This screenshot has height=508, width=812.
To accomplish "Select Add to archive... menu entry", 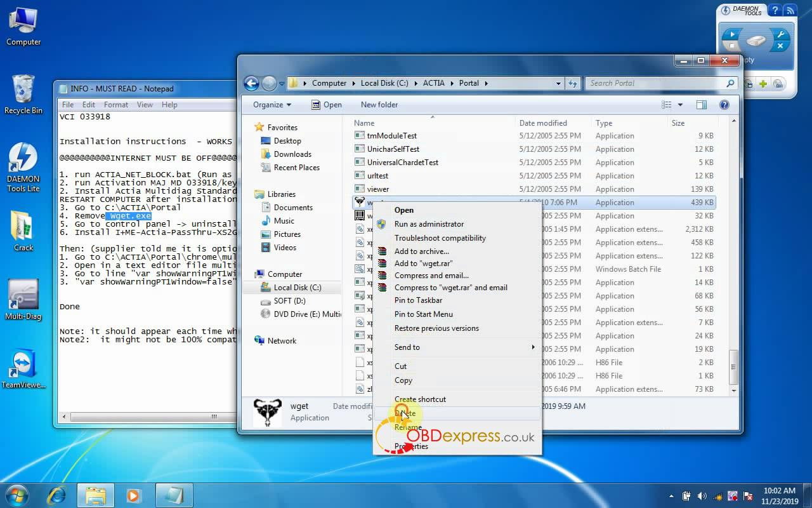I will (x=457, y=251).
